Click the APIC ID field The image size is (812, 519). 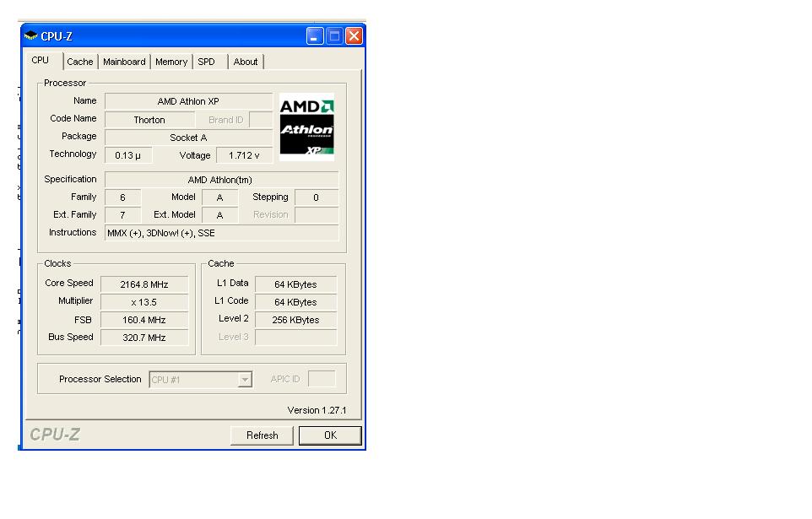click(322, 380)
